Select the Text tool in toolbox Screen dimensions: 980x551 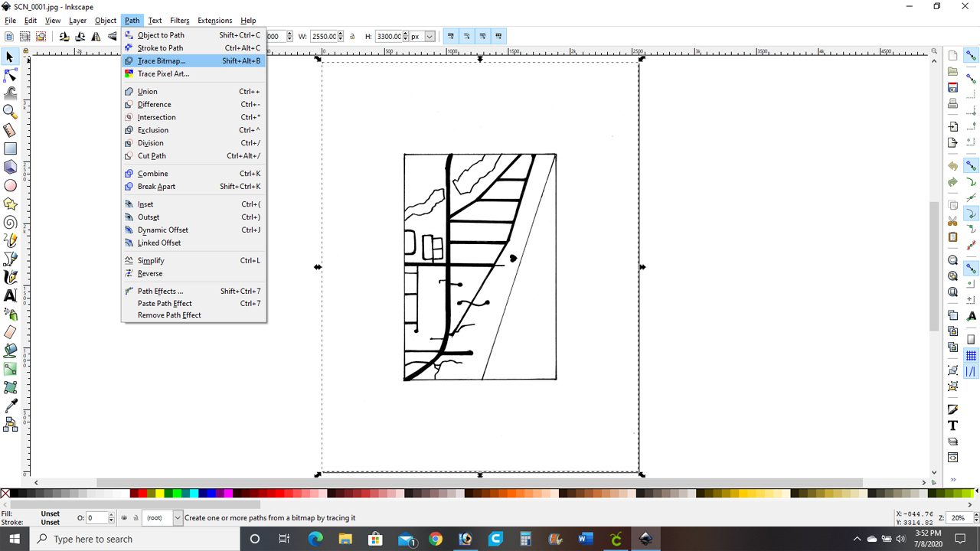[10, 295]
